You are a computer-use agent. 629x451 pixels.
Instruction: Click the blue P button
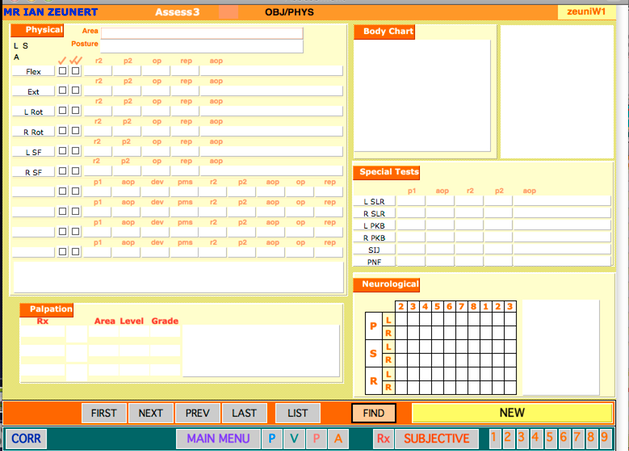point(272,439)
